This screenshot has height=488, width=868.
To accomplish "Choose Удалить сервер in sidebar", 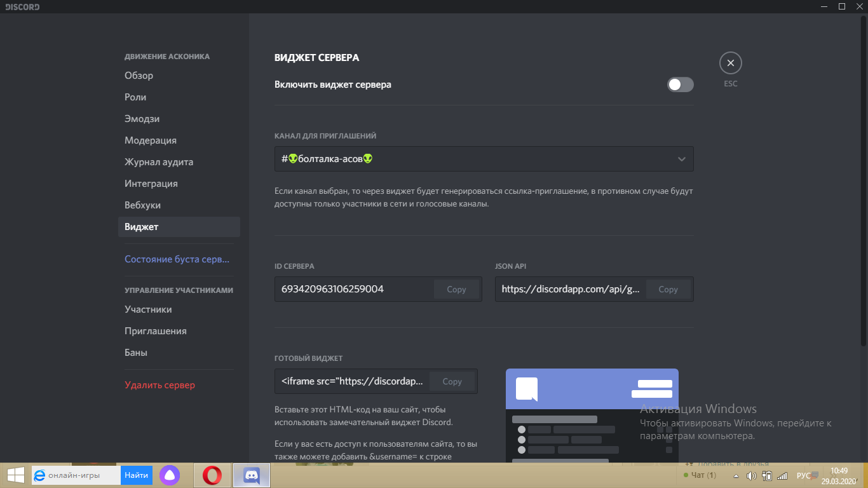I will click(x=179, y=385).
